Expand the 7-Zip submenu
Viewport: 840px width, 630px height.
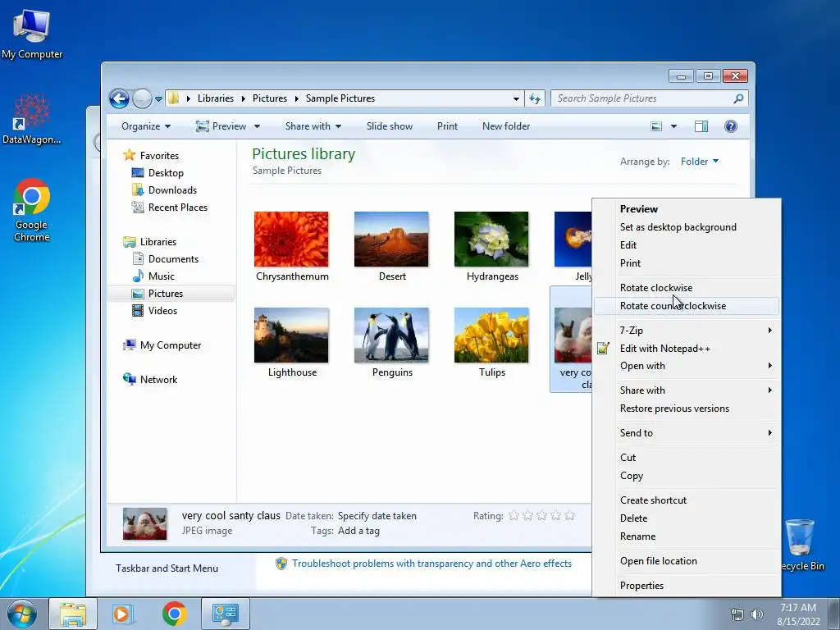687,331
